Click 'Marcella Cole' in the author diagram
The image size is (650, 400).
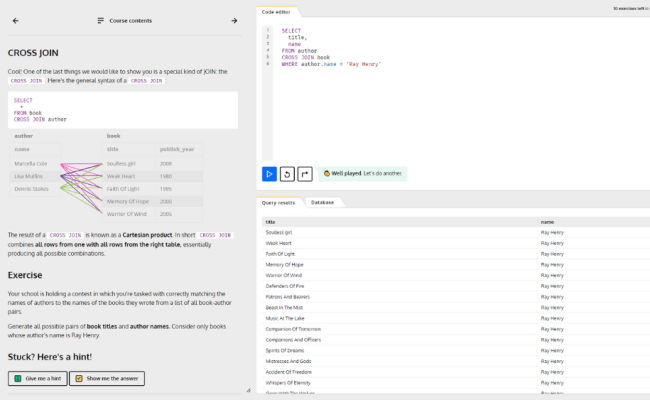click(x=31, y=164)
